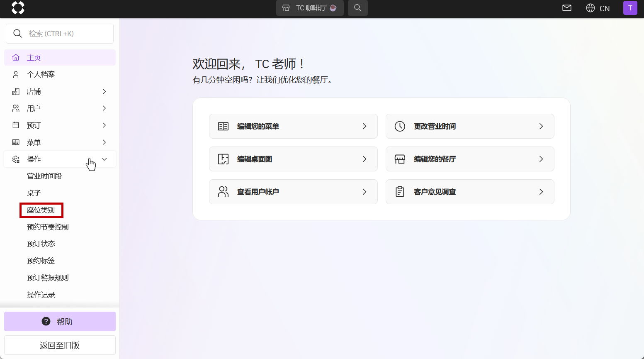
Task: Open 个人档案 in the sidebar
Action: [x=60, y=74]
